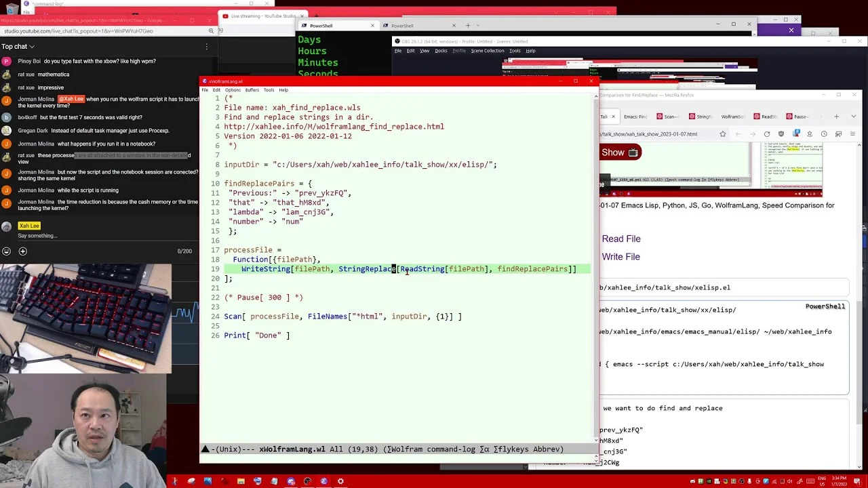Open the Tools menu in Emacs
This screenshot has width=868, height=488.
269,90
